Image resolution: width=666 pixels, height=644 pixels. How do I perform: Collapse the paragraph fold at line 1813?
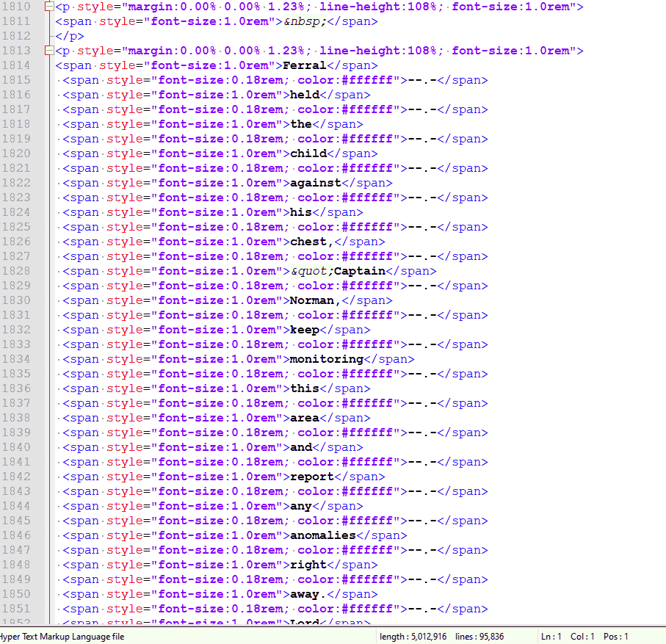point(48,51)
